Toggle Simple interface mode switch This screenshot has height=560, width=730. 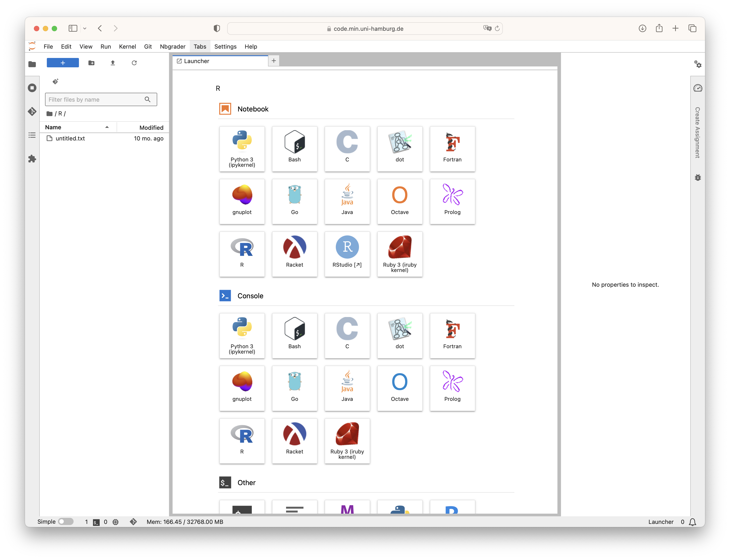66,522
